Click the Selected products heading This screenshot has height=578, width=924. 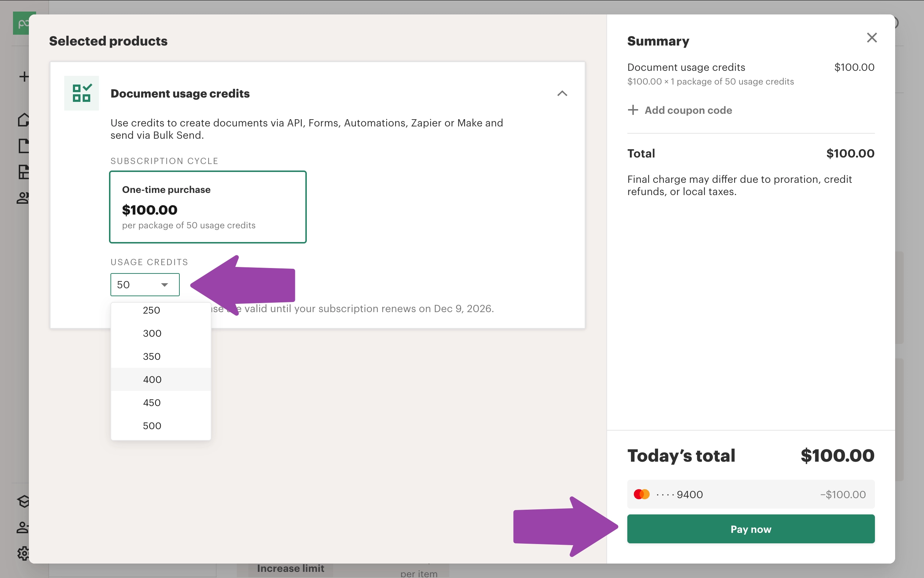[x=108, y=41]
